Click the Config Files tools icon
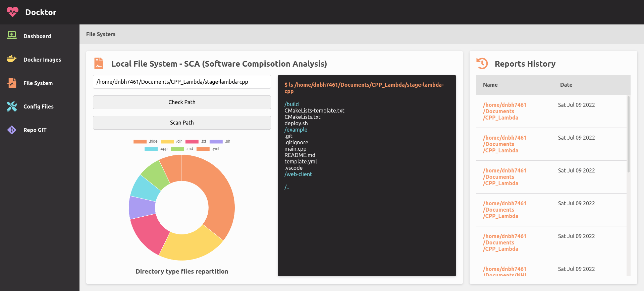Screen dimensions: 644x291 click(x=12, y=106)
